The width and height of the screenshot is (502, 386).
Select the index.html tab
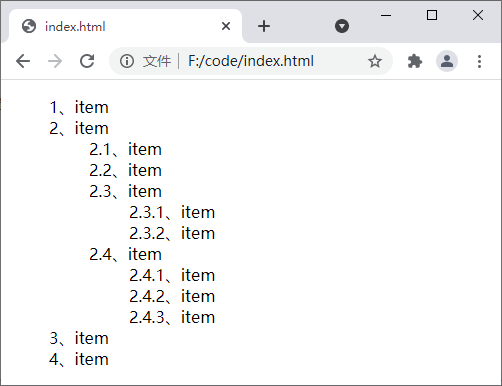126,26
